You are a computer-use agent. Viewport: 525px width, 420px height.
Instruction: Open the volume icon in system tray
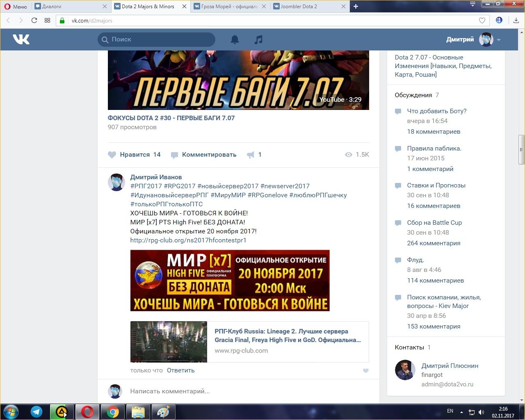(x=481, y=412)
